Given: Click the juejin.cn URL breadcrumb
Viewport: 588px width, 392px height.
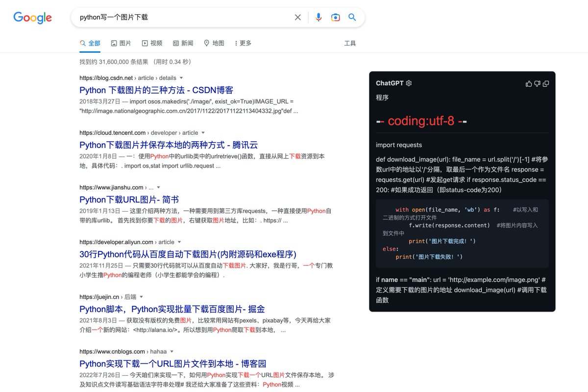Looking at the screenshot, I should click(x=108, y=297).
